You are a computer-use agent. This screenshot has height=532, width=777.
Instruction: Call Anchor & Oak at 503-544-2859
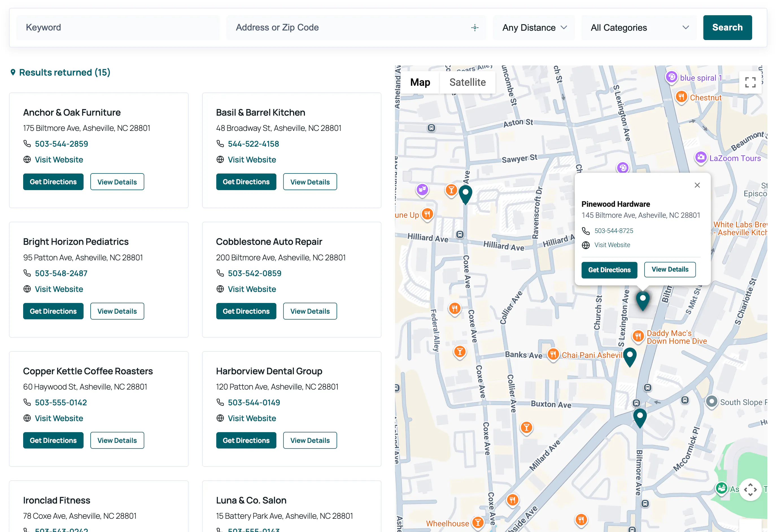[x=62, y=144]
